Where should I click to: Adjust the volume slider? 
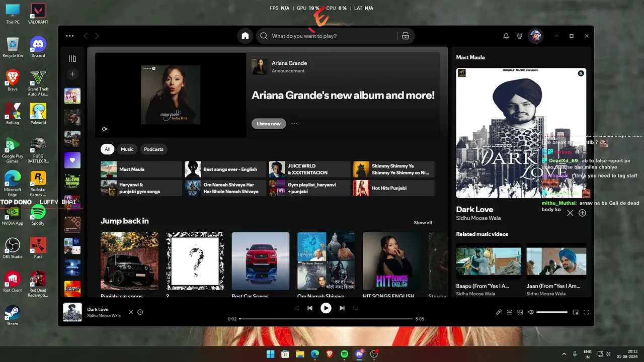click(552, 312)
